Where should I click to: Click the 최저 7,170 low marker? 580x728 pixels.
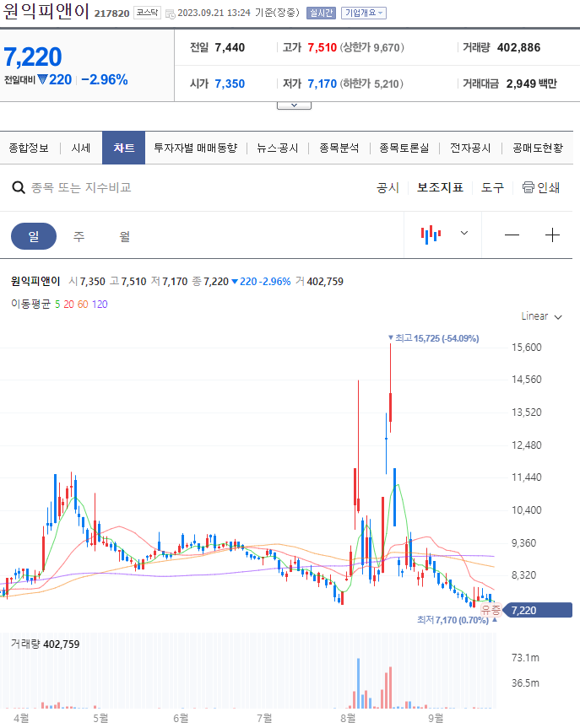point(457,620)
